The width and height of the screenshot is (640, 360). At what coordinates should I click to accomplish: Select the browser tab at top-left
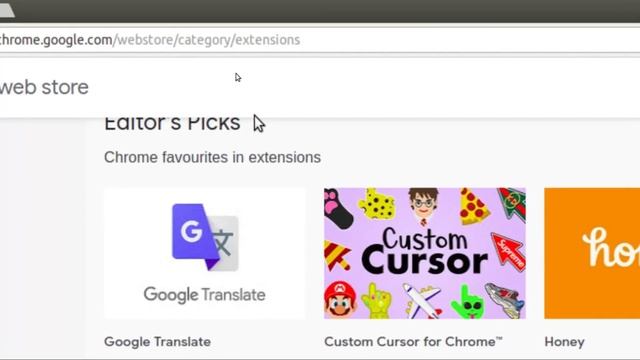7,11
